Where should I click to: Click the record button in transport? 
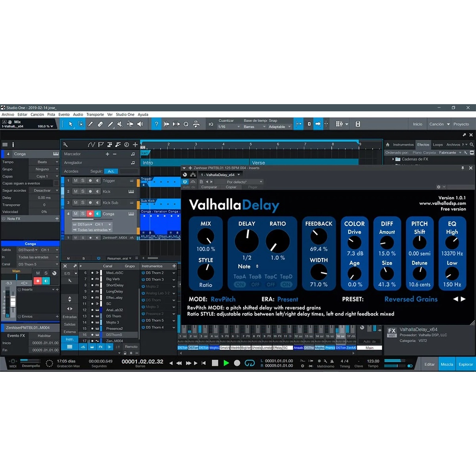(237, 363)
